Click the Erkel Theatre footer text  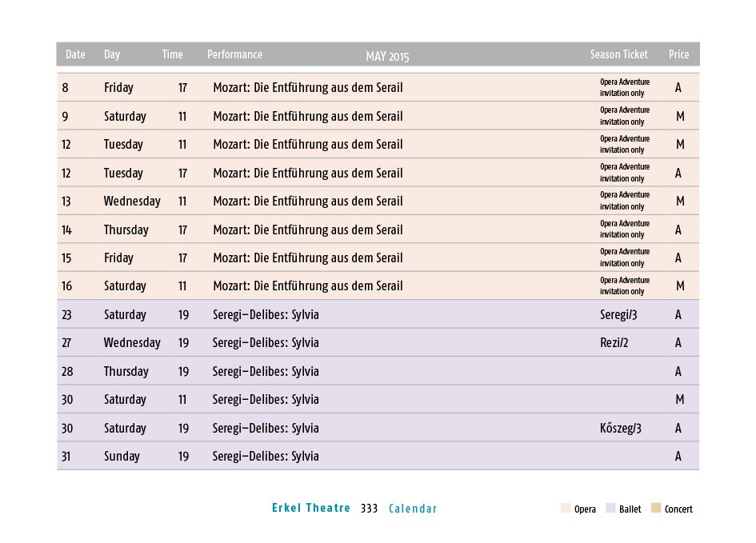click(x=311, y=508)
